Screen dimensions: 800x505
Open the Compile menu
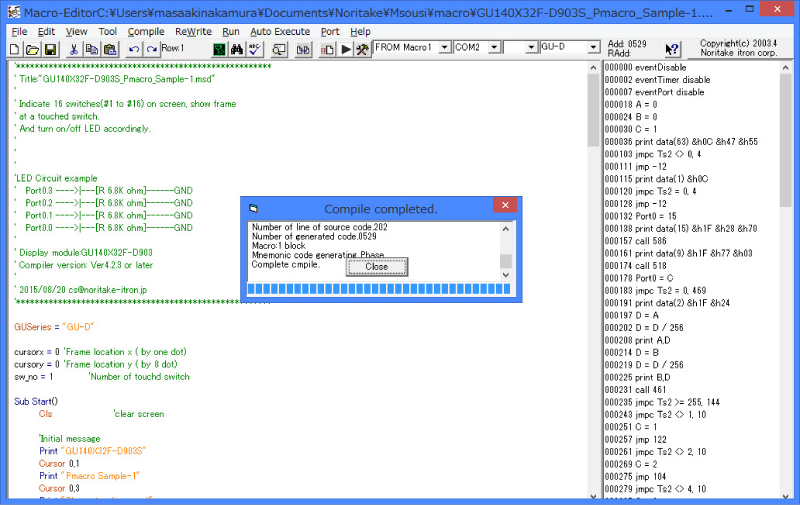(146, 31)
